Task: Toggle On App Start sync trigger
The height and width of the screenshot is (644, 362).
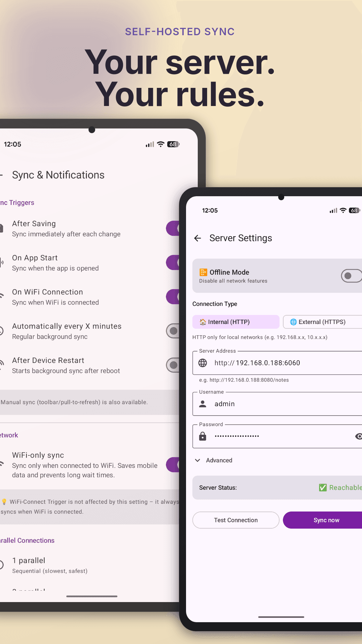Action: point(173,263)
